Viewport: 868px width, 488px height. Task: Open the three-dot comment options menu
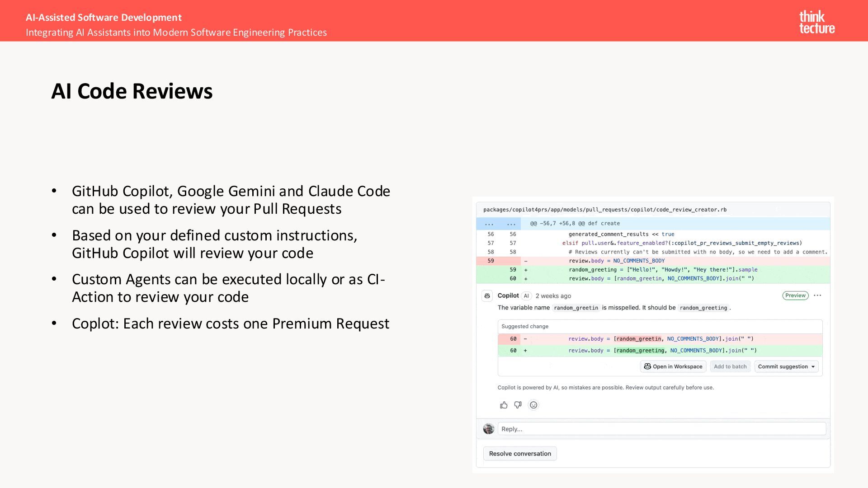pyautogui.click(x=817, y=296)
